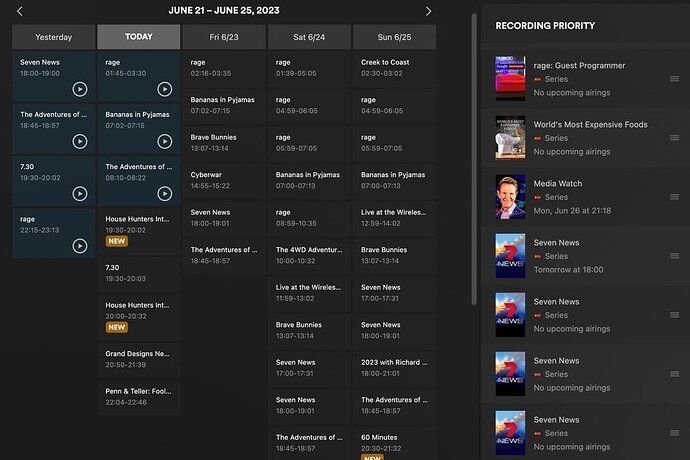Open Saturday's Bananas in Pyjamas 07:00-07:13
Screen dimensions: 690x460
(309, 180)
